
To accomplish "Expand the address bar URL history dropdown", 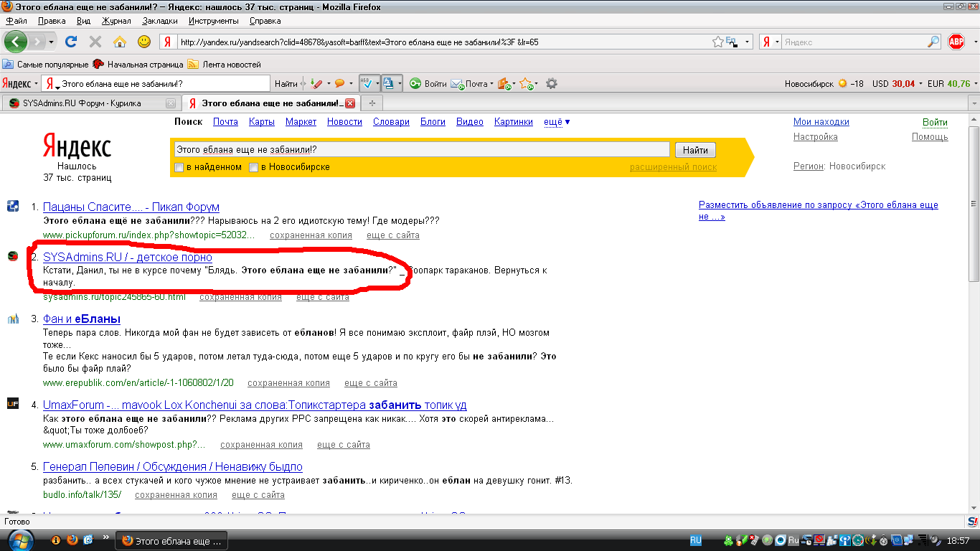I will point(747,42).
